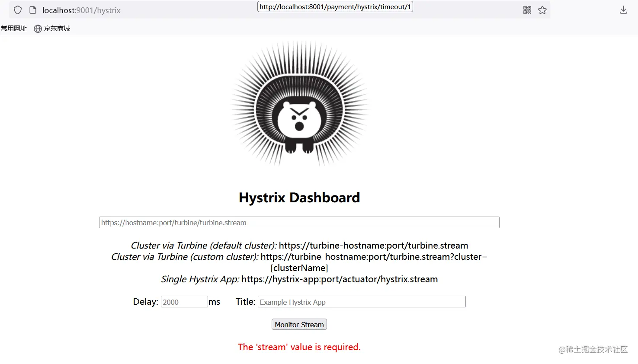Image resolution: width=638 pixels, height=364 pixels.
Task: Bookmark this page with the star icon
Action: pyautogui.click(x=542, y=10)
